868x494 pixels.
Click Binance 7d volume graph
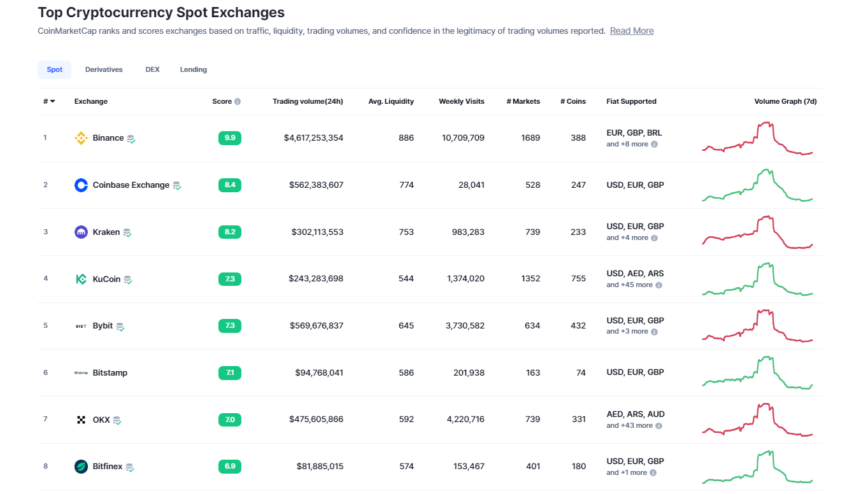pyautogui.click(x=758, y=138)
